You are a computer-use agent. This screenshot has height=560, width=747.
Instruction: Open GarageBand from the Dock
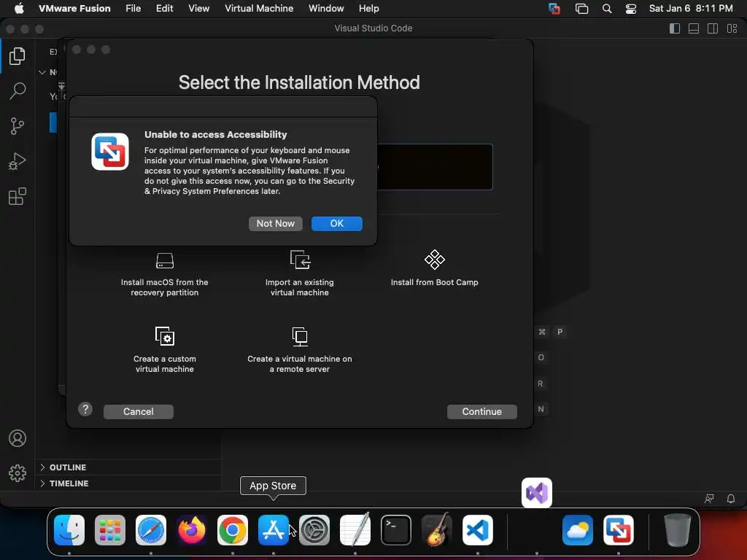click(x=437, y=530)
